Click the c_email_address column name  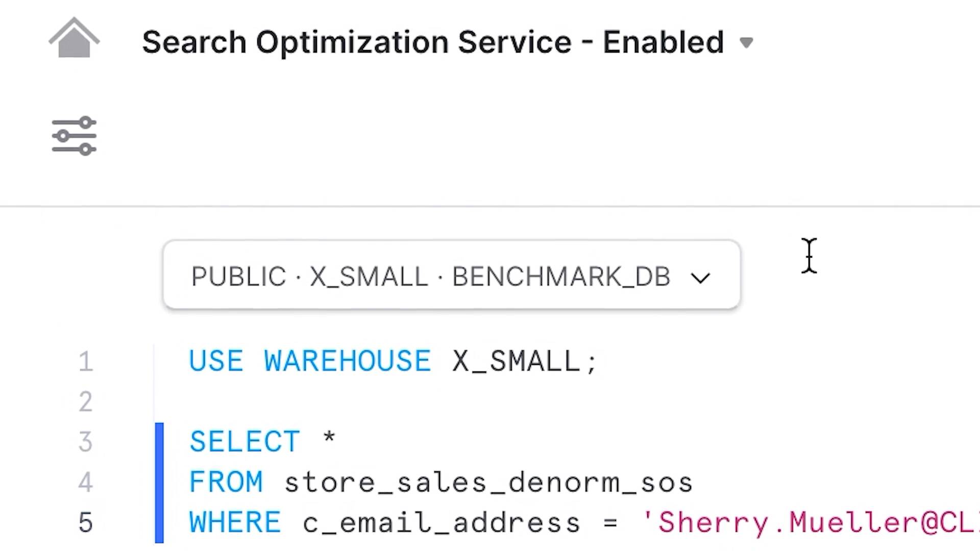pyautogui.click(x=441, y=523)
